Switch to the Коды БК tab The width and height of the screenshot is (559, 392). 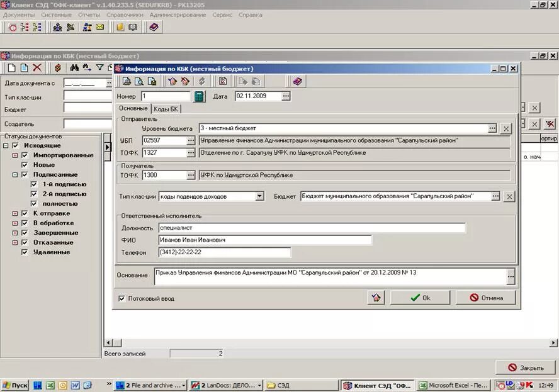coord(166,109)
